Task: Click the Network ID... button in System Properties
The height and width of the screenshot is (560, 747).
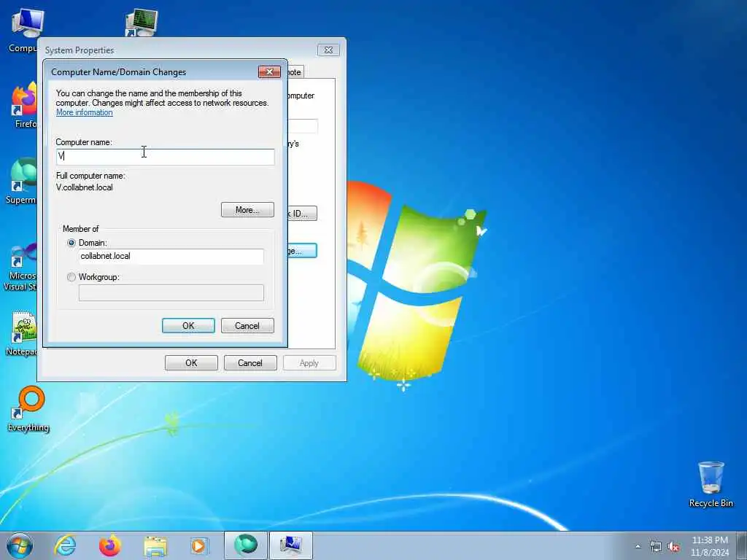Action: [302, 214]
